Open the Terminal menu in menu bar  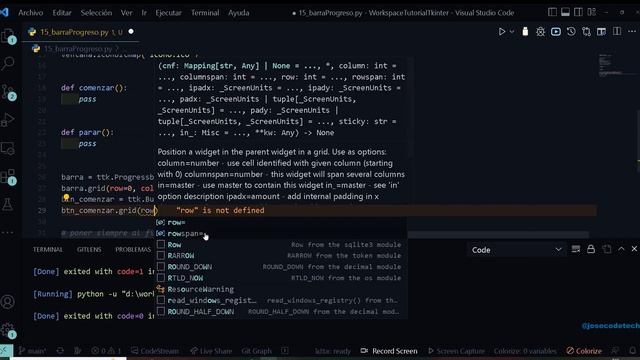point(205,13)
